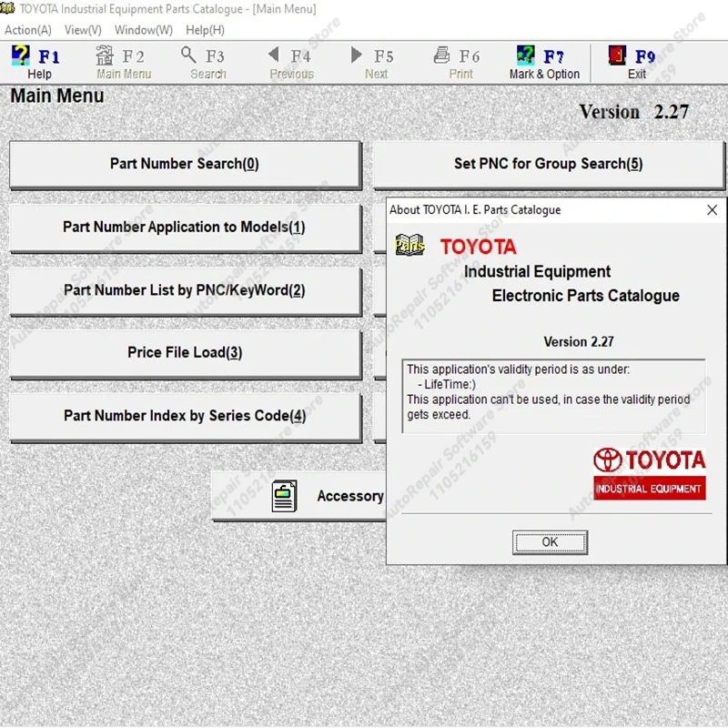
Task: Open F7 Mark & Option tool
Action: 526,56
